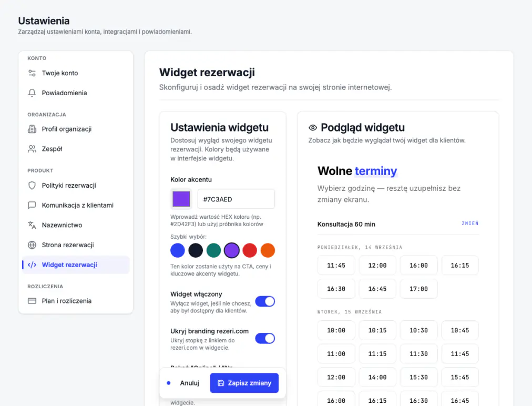Click the bell icon for Powiadomienia

pos(32,93)
